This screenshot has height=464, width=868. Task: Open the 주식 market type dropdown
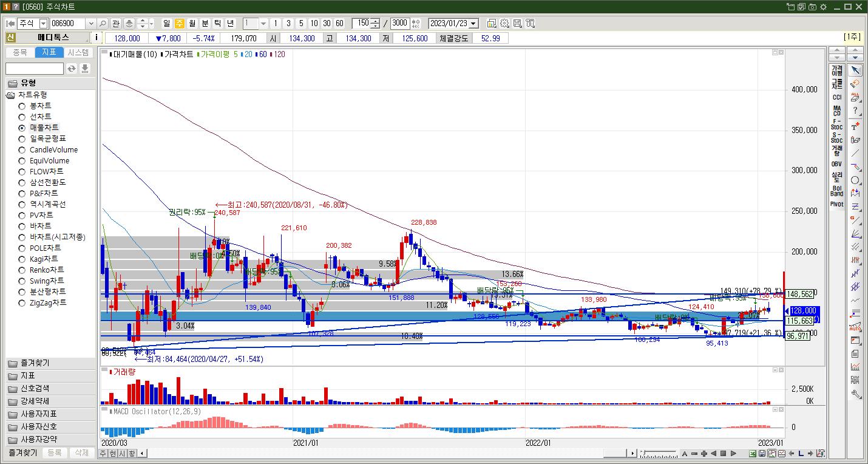click(x=43, y=24)
